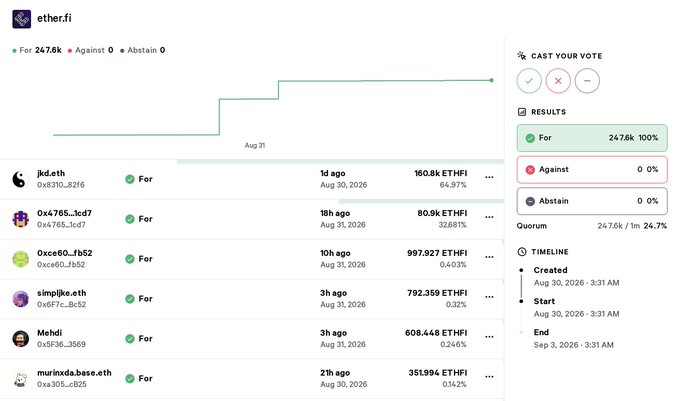Click the chart's end data point

click(x=491, y=80)
